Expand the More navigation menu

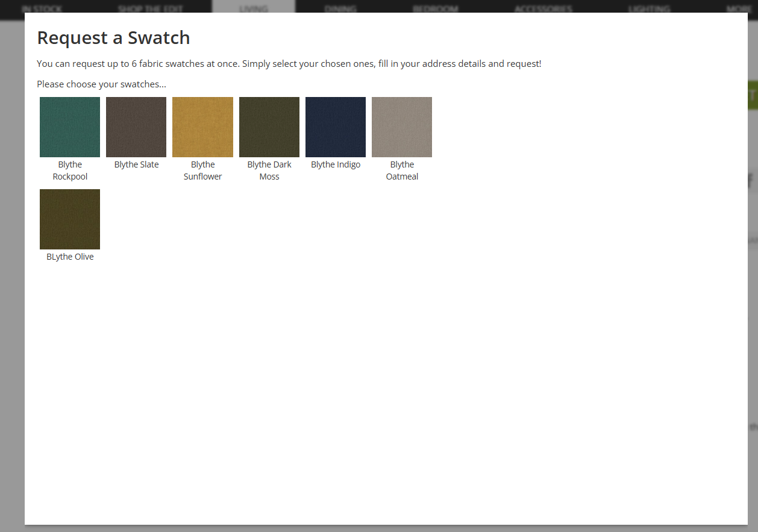739,8
